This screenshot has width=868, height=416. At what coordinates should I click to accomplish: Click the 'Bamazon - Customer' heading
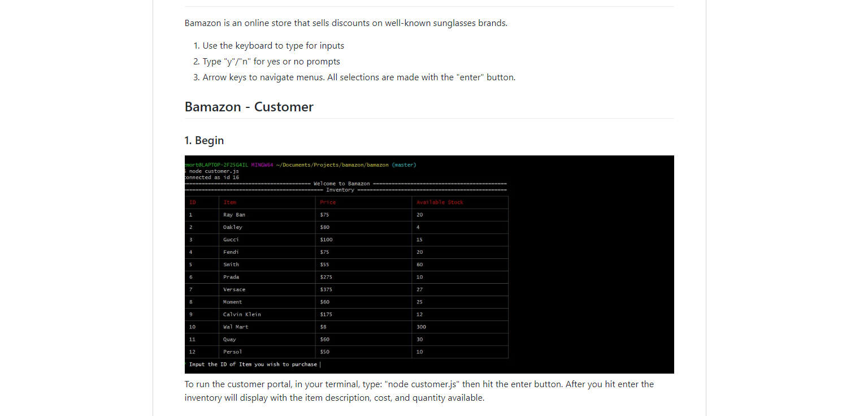click(249, 107)
